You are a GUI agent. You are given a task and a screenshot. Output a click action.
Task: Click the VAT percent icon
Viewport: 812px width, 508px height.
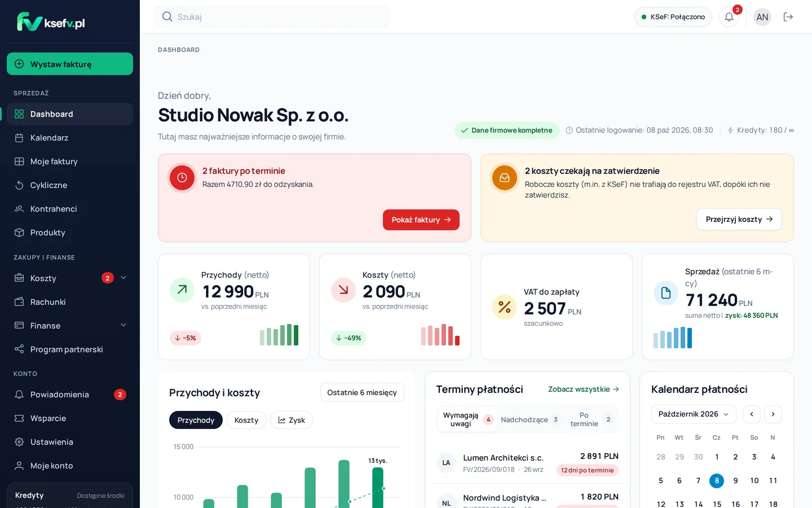click(505, 307)
